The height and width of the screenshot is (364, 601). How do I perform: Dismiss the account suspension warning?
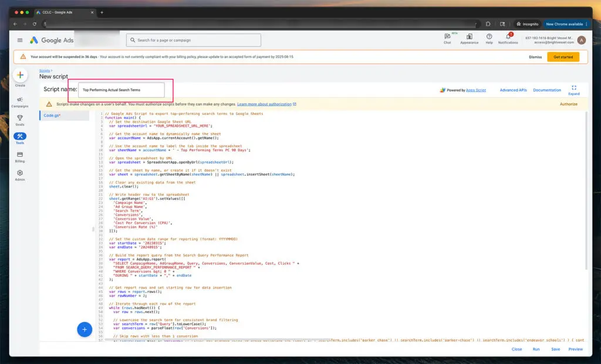[x=535, y=57]
